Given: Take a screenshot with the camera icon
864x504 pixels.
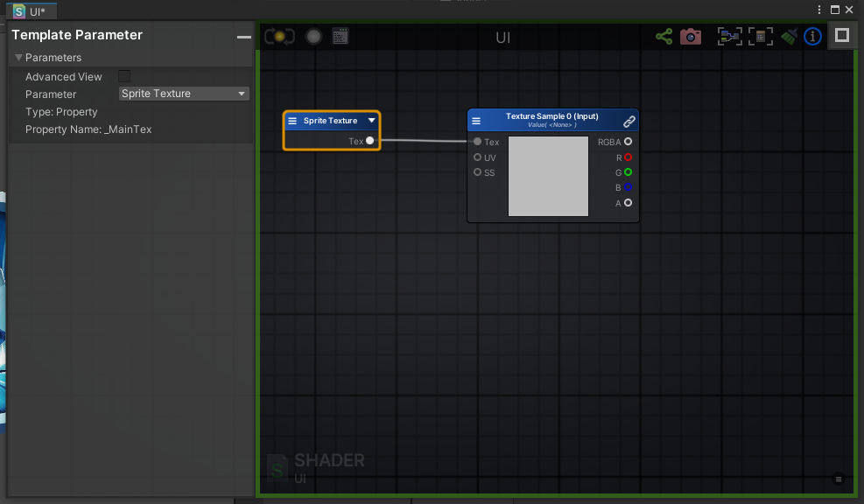Looking at the screenshot, I should (x=691, y=37).
